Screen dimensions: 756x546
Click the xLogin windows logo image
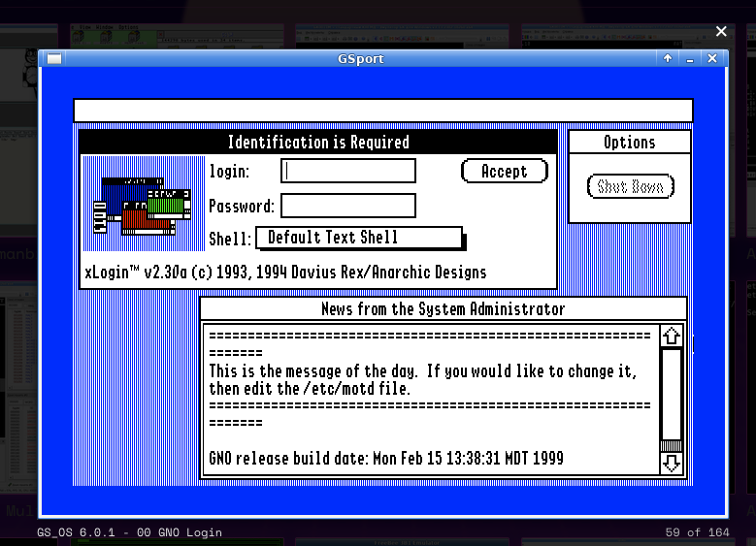click(145, 204)
